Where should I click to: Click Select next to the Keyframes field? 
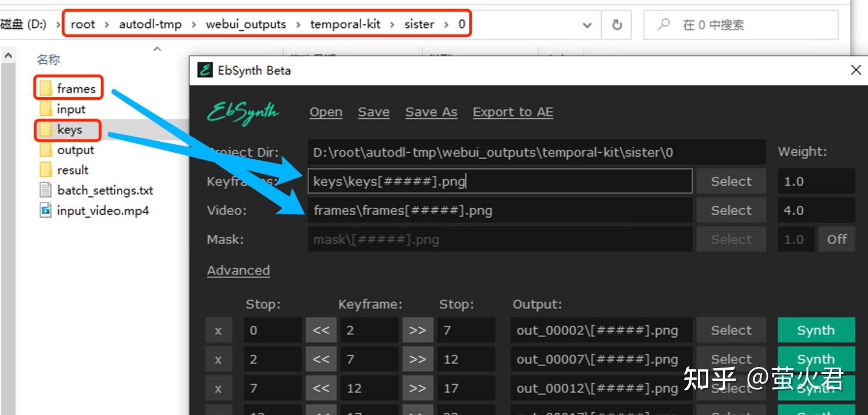pyautogui.click(x=730, y=181)
